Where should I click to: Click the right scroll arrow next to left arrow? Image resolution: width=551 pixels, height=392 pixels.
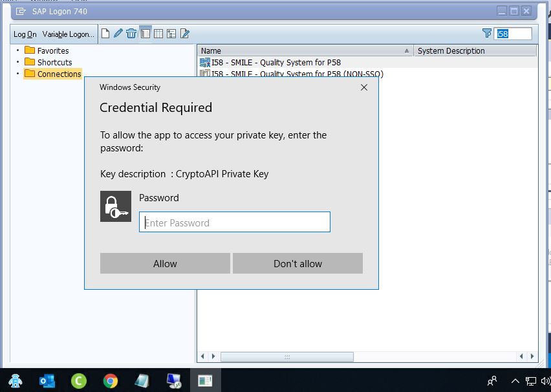(x=213, y=356)
